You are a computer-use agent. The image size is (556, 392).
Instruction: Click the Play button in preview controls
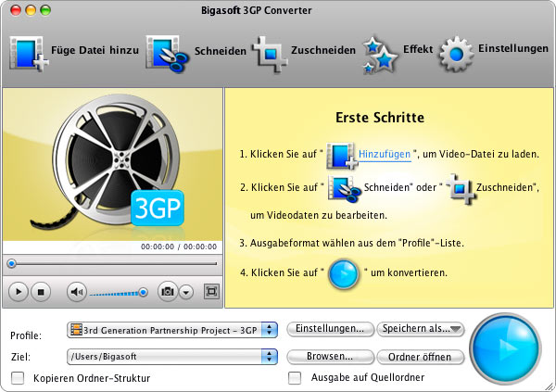pos(18,292)
